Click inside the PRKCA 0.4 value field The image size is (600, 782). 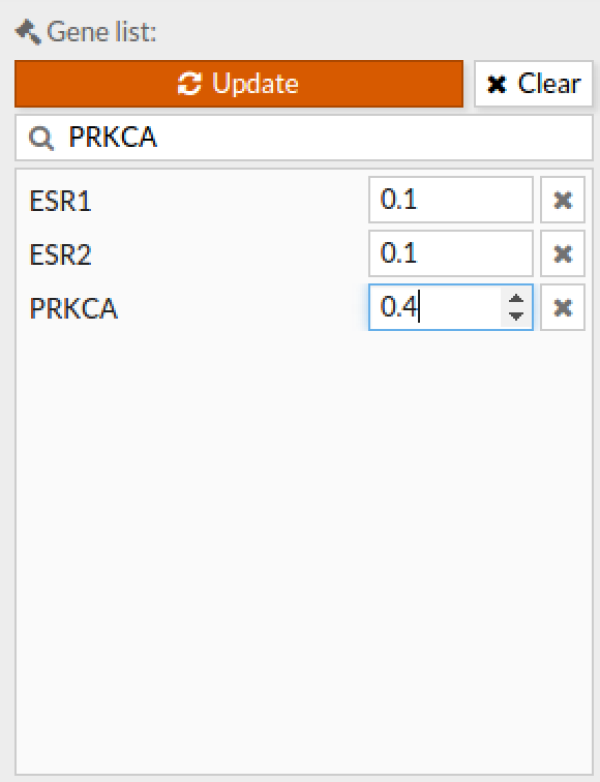click(x=434, y=308)
